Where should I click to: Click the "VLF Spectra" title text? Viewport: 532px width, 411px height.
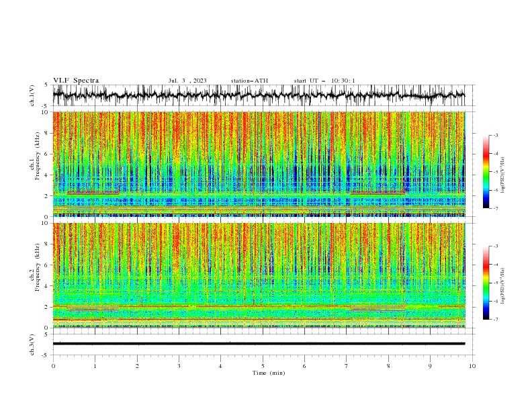(76, 81)
